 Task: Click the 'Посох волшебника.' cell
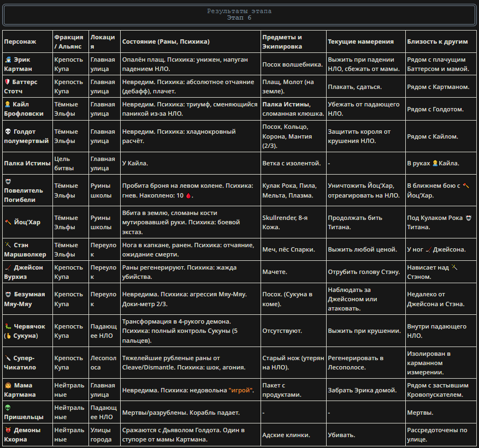[293, 64]
